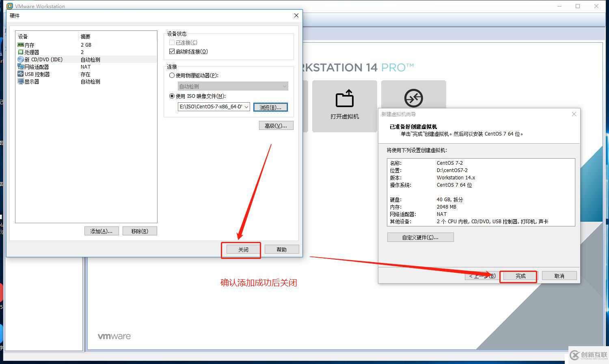
Task: Click the 打开虚拟机 open VM tile
Action: pos(344,106)
